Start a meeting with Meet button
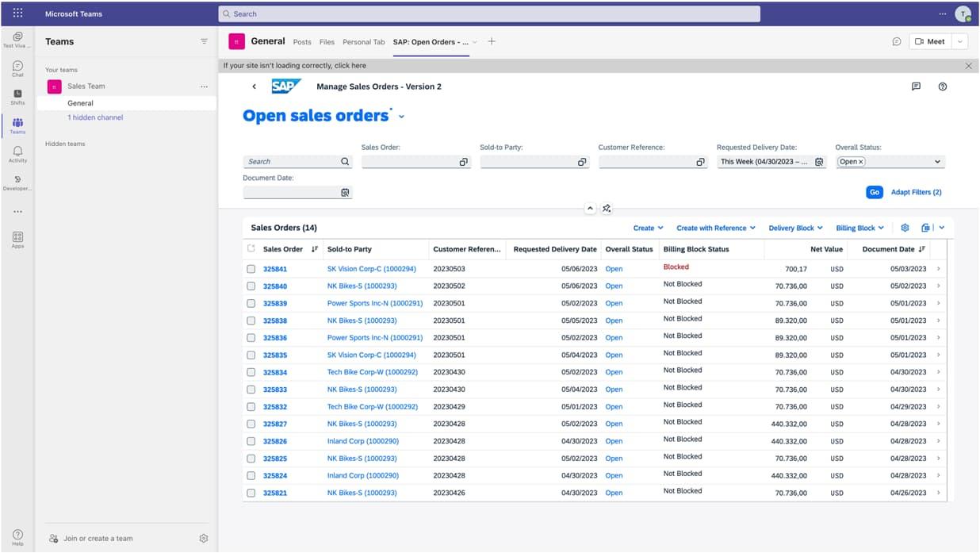Viewport: 980px width, 553px height. 931,41
